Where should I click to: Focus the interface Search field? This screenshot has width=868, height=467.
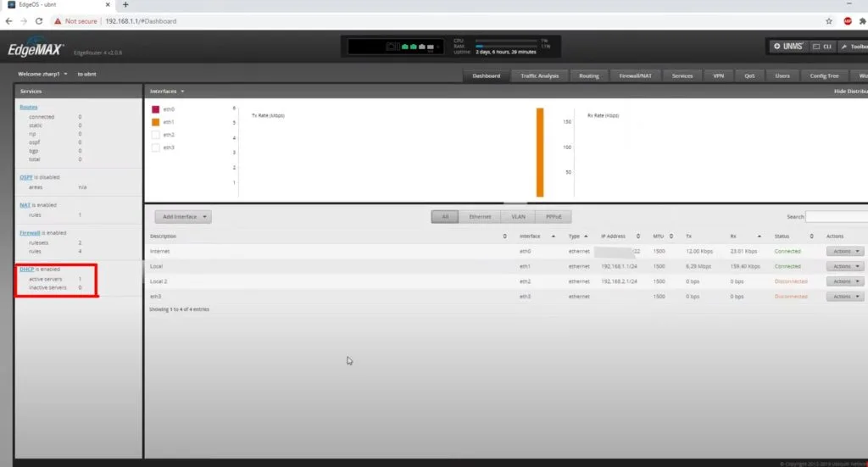coord(836,217)
